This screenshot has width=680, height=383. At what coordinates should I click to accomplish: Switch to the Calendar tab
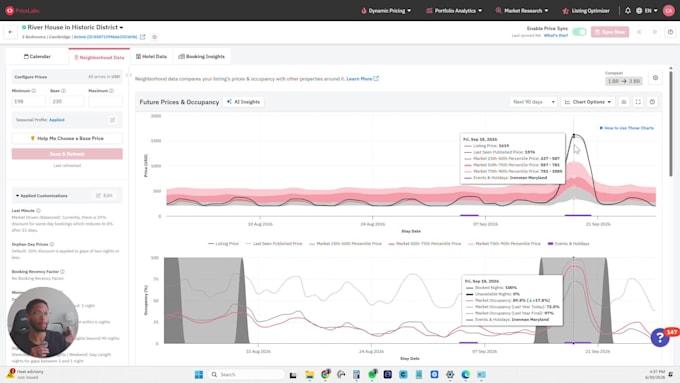(37, 56)
